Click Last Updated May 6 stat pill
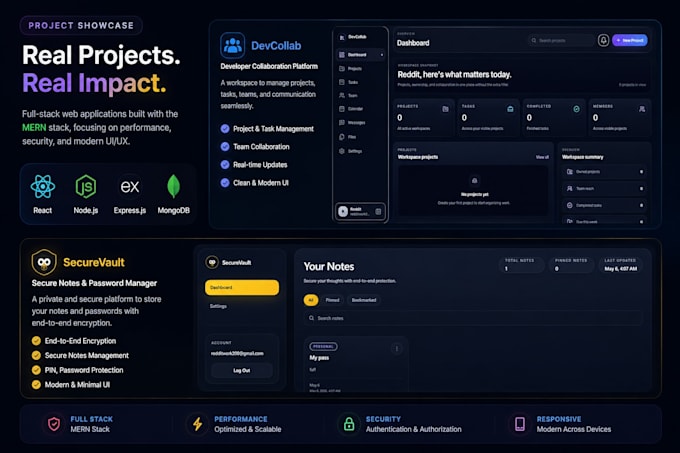Image resolution: width=680 pixels, height=453 pixels. [621, 264]
